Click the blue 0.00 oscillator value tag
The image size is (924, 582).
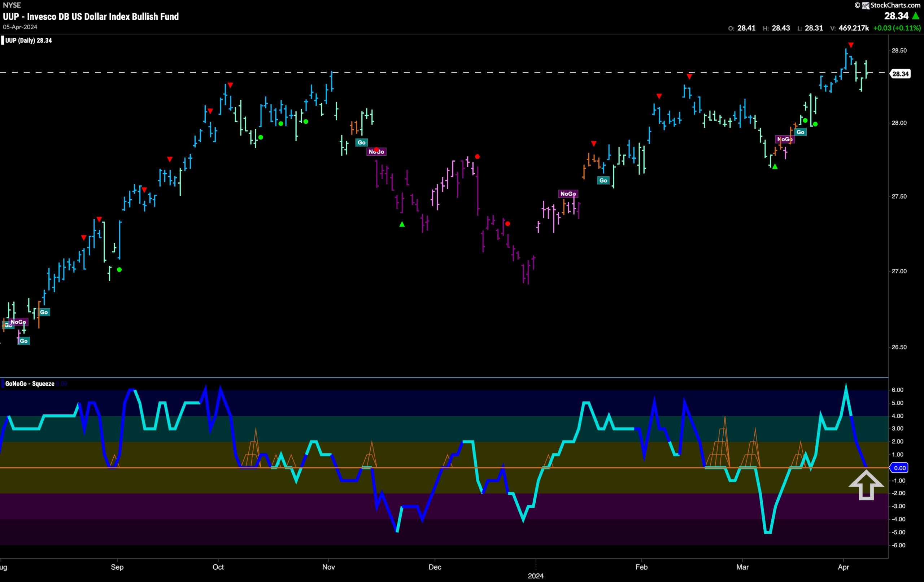click(899, 468)
